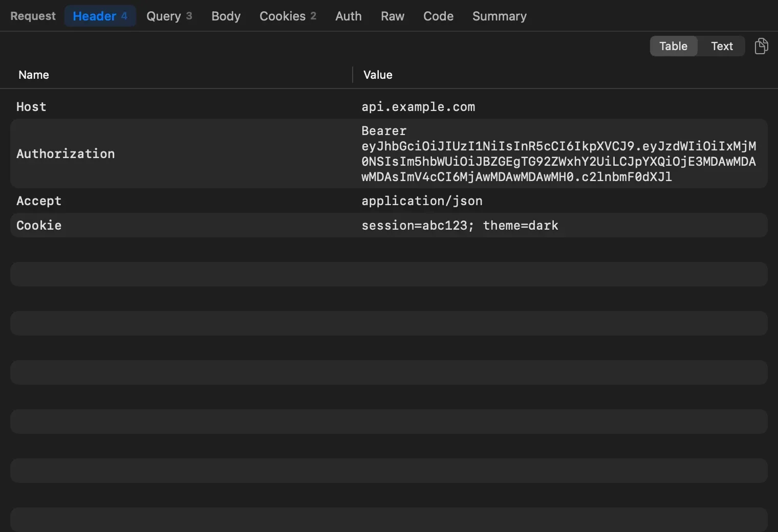
Task: Select the Accept header name
Action: (39, 201)
